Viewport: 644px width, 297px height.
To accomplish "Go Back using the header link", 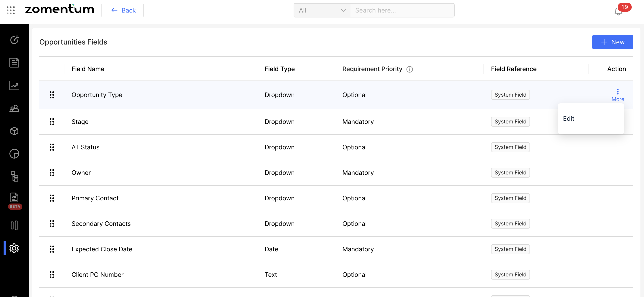I will click(123, 10).
